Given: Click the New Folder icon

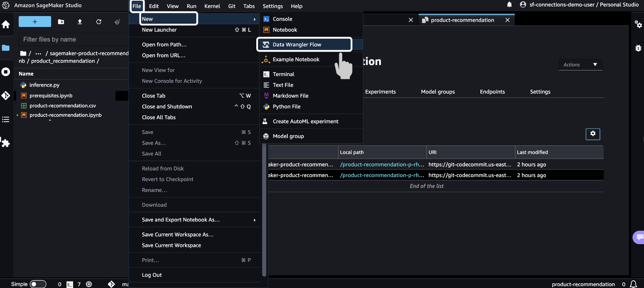Looking at the screenshot, I should click(x=61, y=22).
